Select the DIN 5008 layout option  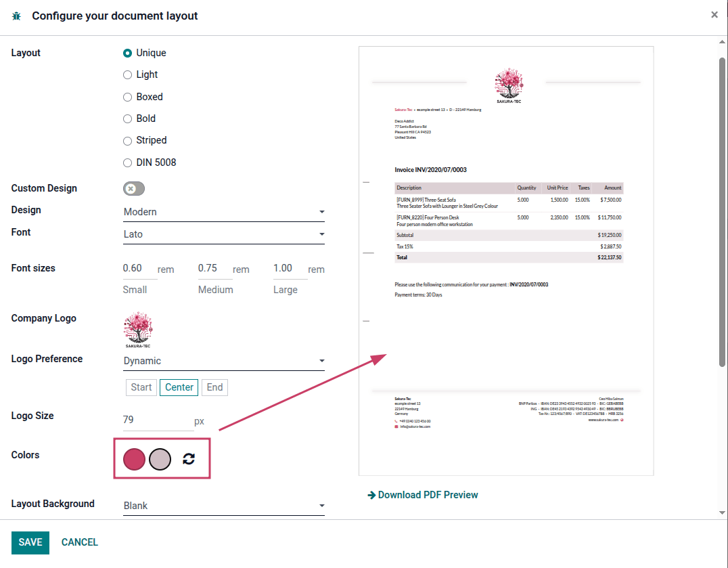(x=127, y=162)
